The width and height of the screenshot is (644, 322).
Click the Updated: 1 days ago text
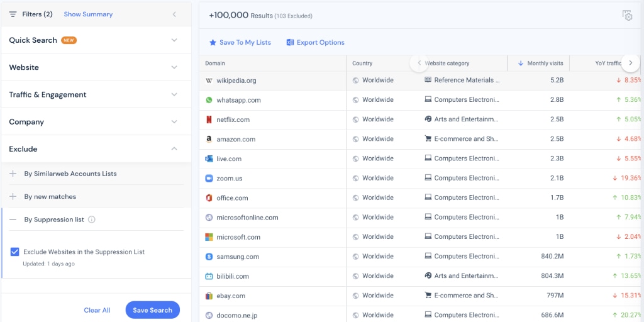(x=49, y=264)
